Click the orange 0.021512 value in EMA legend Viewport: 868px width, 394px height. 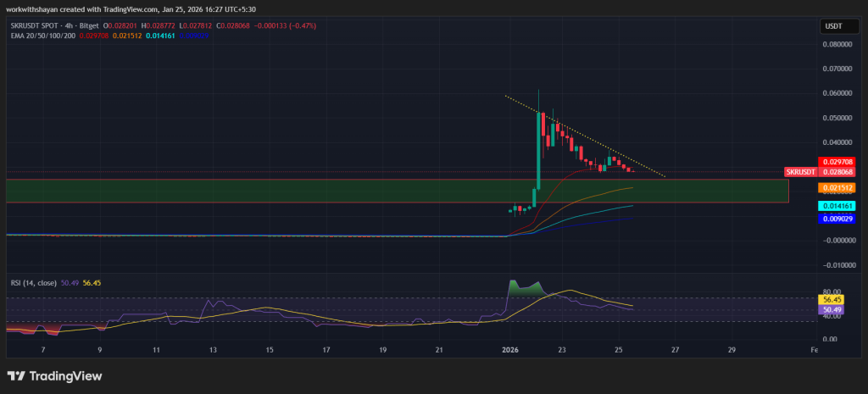127,36
